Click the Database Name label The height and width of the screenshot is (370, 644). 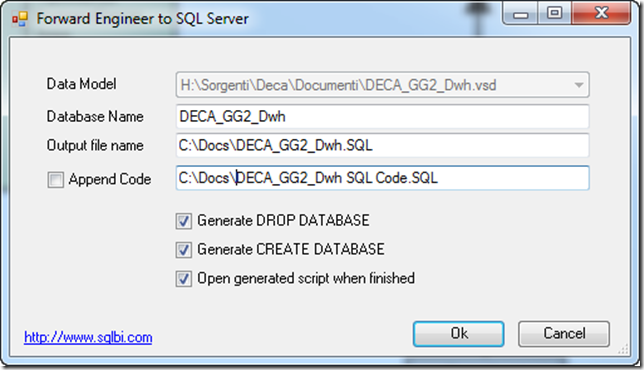pyautogui.click(x=95, y=117)
